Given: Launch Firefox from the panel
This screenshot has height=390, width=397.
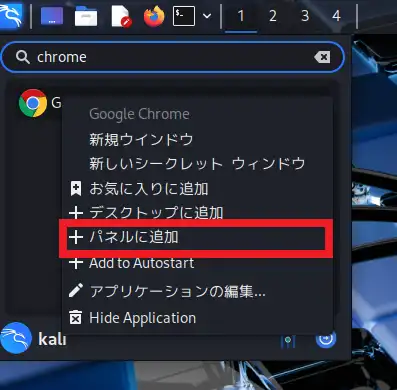Looking at the screenshot, I should pyautogui.click(x=154, y=16).
